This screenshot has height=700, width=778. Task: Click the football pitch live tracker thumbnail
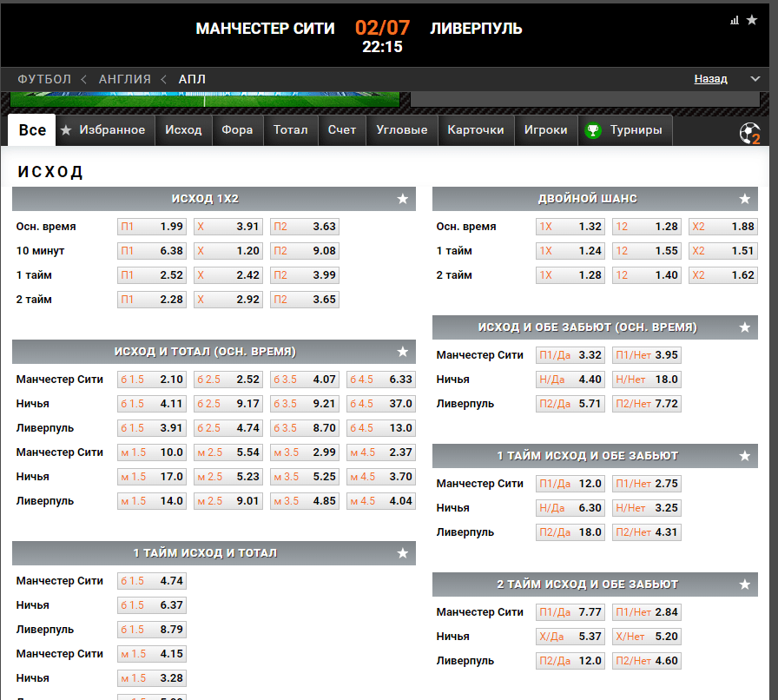pyautogui.click(x=205, y=99)
